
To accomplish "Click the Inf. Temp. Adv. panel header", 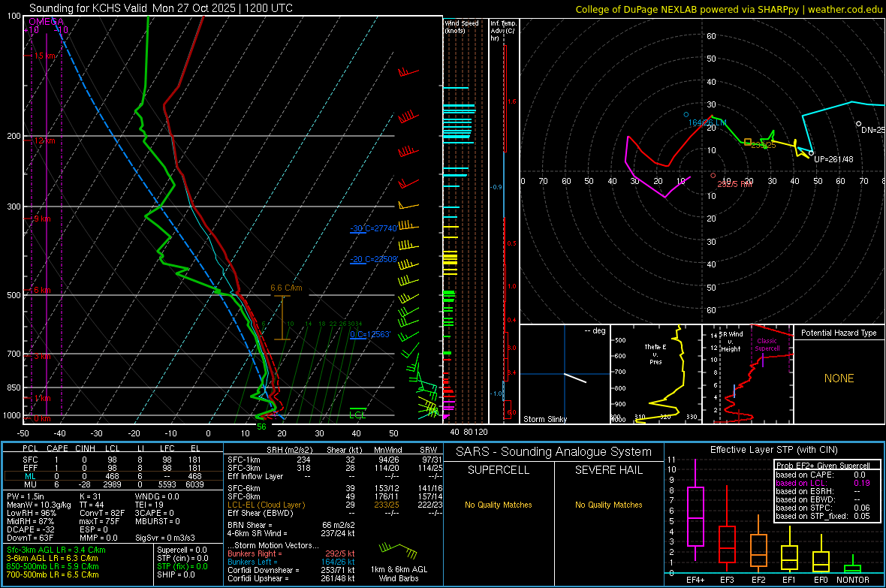I will click(504, 31).
